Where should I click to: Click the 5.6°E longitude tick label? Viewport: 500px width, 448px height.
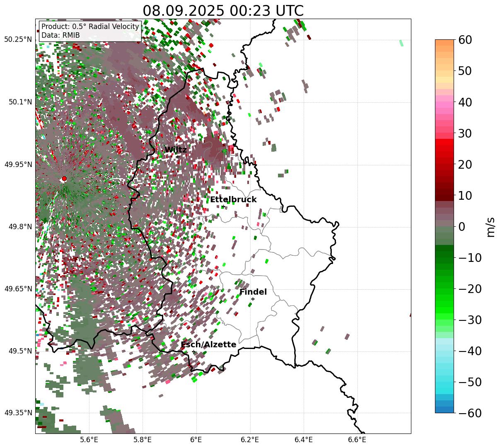click(x=89, y=440)
